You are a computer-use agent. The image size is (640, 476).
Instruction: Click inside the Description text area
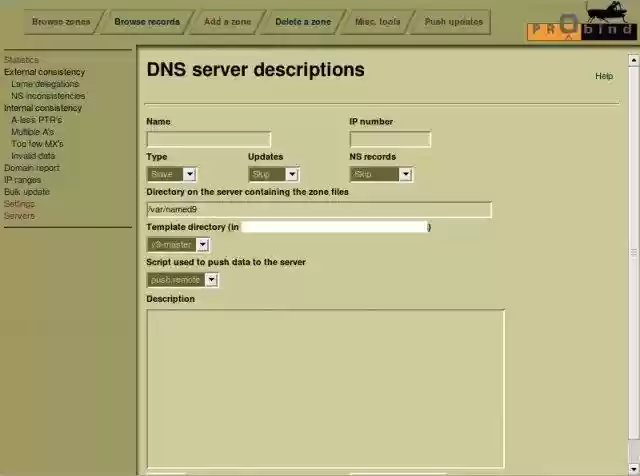(x=326, y=389)
